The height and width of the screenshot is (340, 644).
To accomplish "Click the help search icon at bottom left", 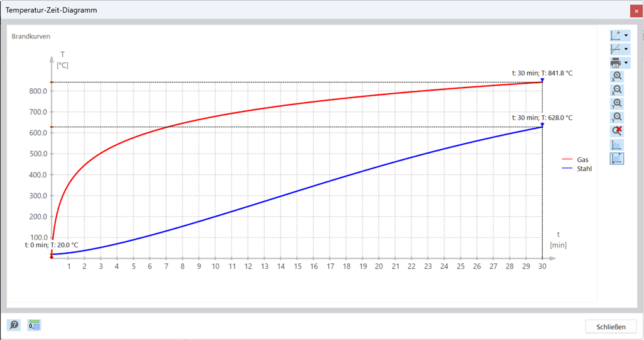I will point(14,325).
